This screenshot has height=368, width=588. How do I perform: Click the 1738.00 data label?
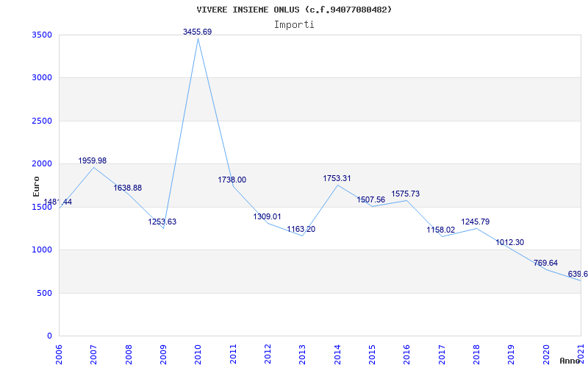pos(232,180)
